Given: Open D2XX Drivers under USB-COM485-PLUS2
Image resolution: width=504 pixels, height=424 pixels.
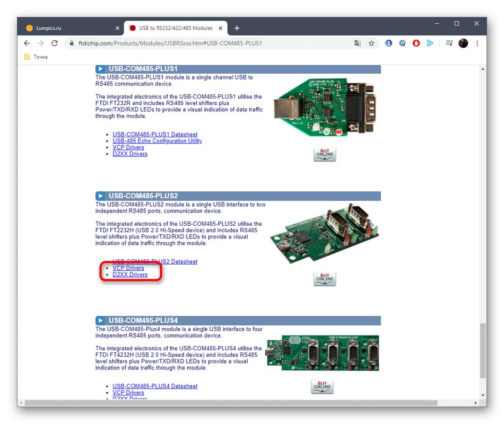Looking at the screenshot, I should [130, 275].
